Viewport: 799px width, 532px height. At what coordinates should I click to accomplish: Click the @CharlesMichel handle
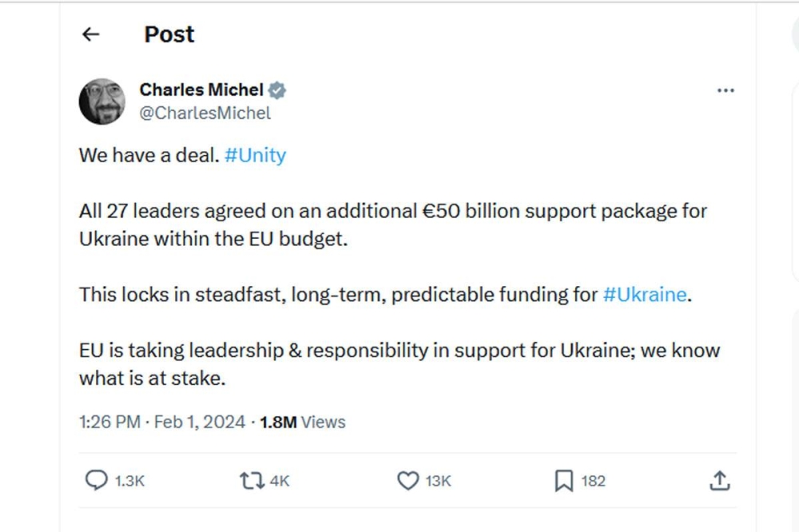click(205, 113)
